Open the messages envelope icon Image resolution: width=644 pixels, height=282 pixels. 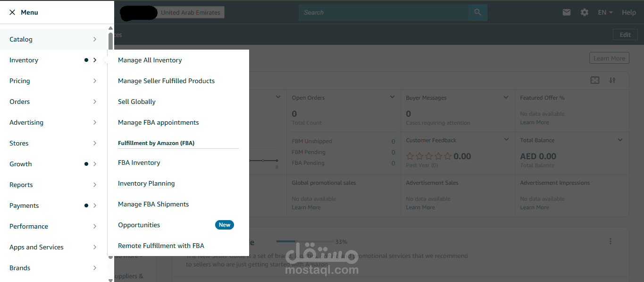(567, 12)
